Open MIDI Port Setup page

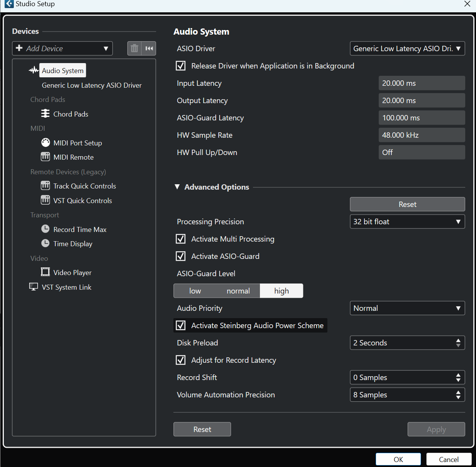click(78, 143)
